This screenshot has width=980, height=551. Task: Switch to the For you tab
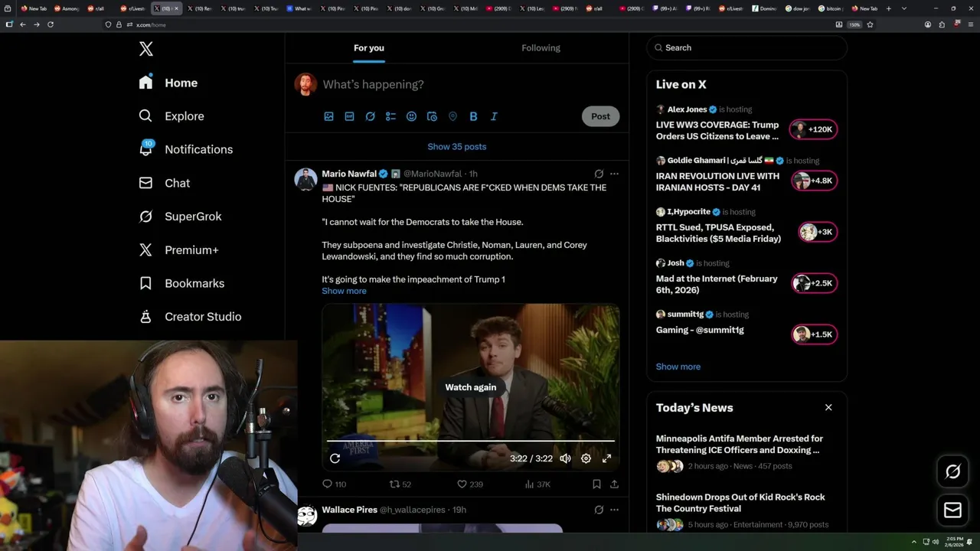pos(369,47)
